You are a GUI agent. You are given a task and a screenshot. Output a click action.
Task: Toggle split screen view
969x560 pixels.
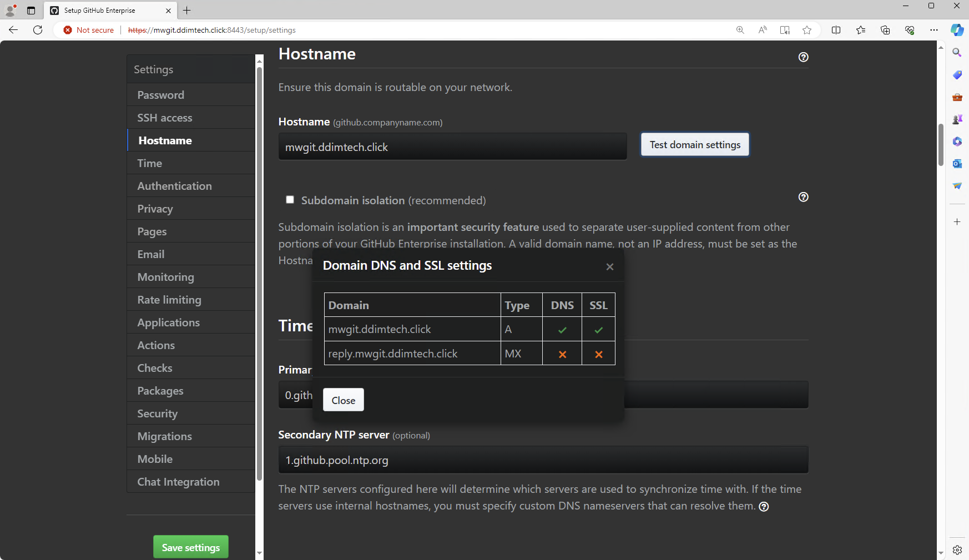click(x=836, y=30)
